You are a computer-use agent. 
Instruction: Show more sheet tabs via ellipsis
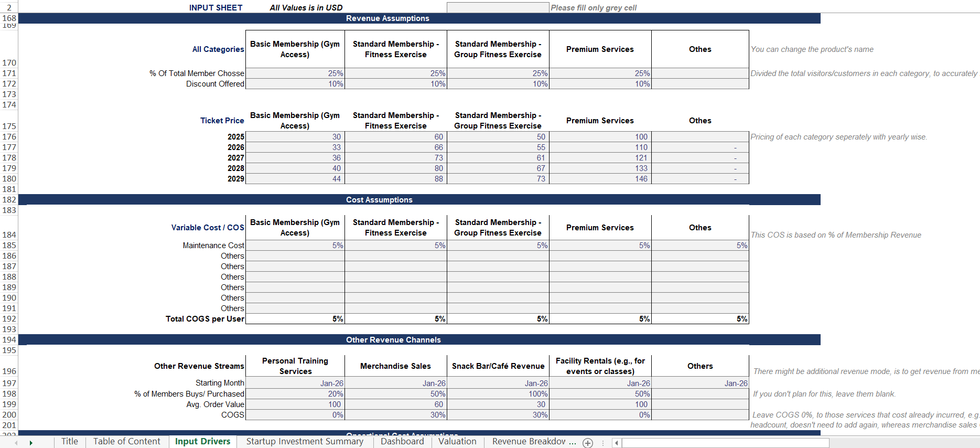point(573,442)
